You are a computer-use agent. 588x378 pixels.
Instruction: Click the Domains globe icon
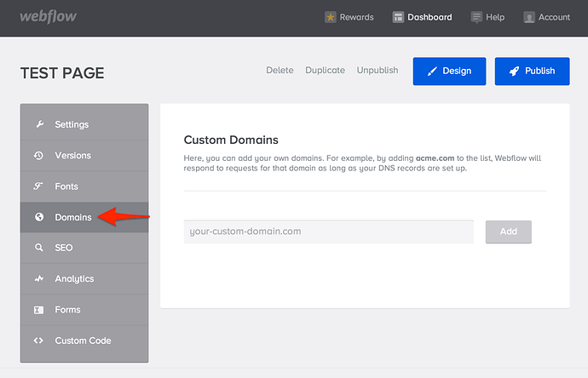click(x=39, y=217)
